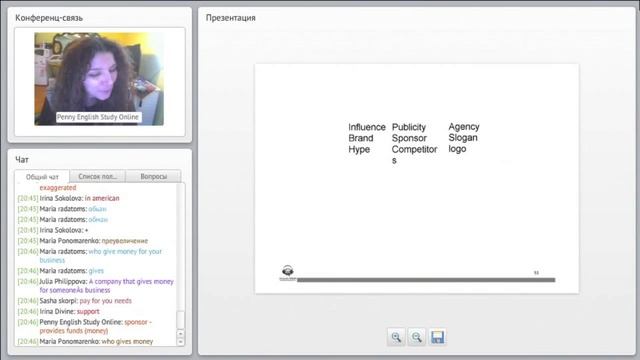Click the chat scrollbar thumb

coord(180,320)
